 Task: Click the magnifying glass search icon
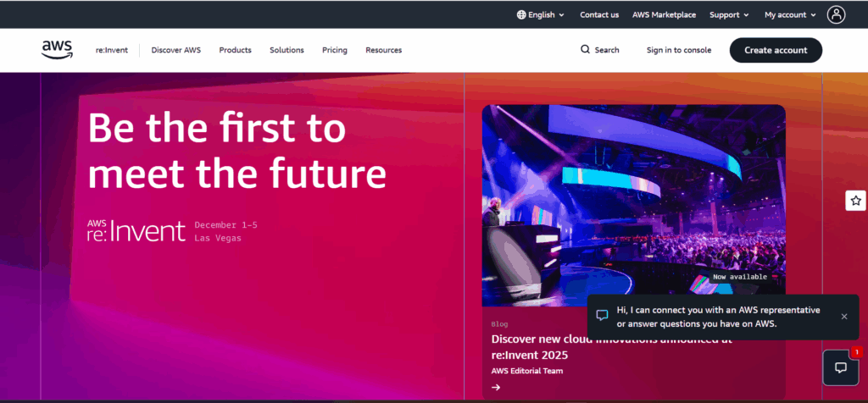point(585,50)
